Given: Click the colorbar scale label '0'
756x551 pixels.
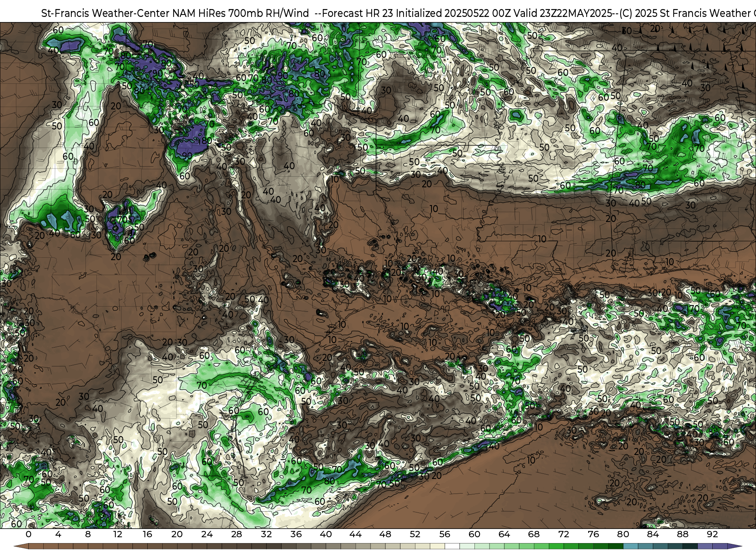Looking at the screenshot, I should point(28,534).
